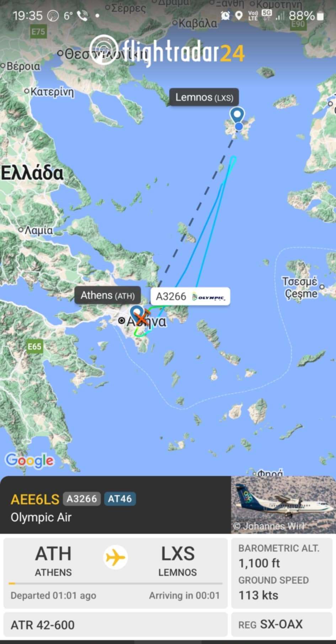The height and width of the screenshot is (644, 336).
Task: Tap the AEE6LS callsign title
Action: 35,499
